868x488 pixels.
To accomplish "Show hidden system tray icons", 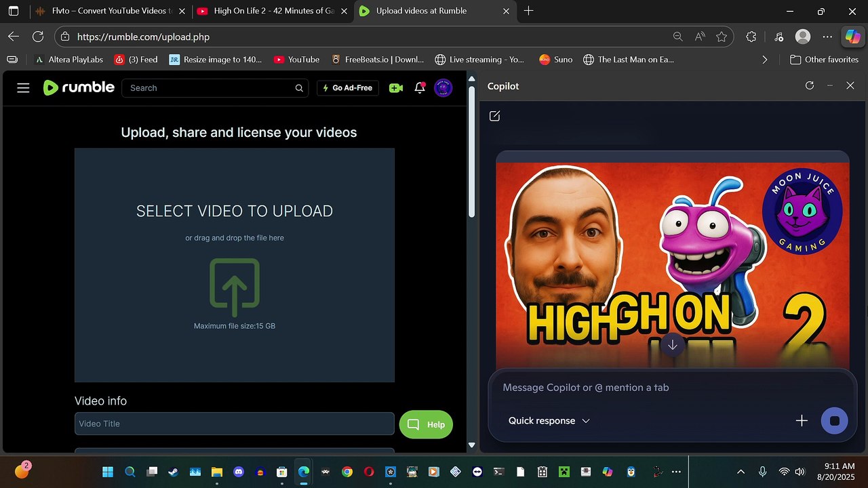I will pos(741,472).
